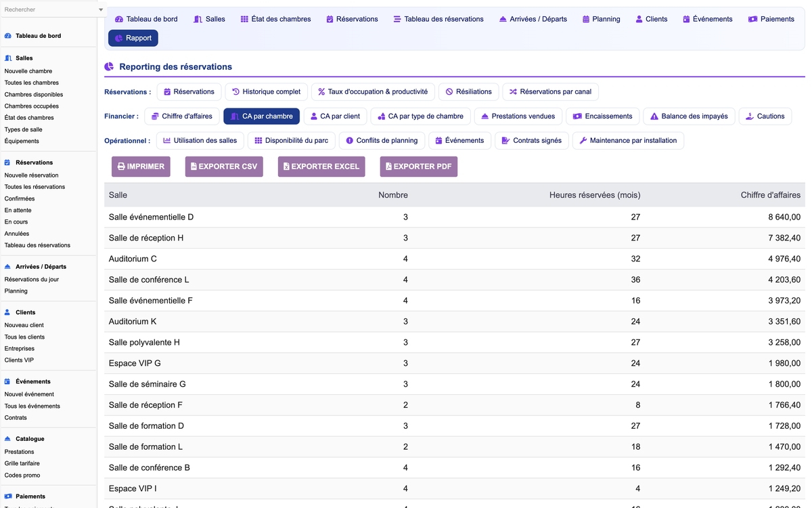The width and height of the screenshot is (812, 508).
Task: Open Confirmées reservations sidebar link
Action: [20, 198]
